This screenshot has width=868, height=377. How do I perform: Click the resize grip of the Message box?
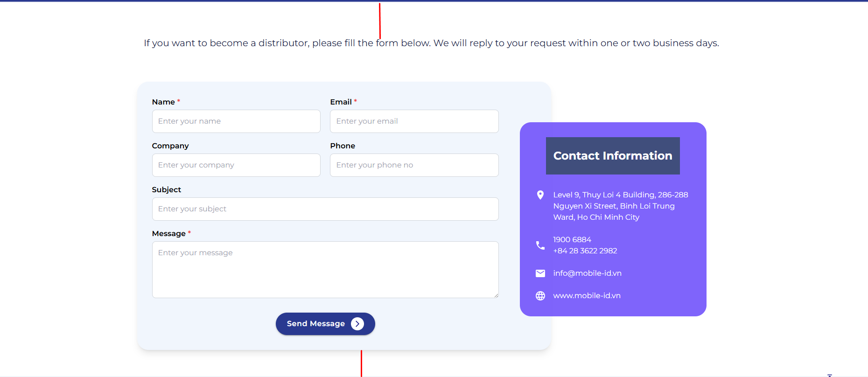496,295
